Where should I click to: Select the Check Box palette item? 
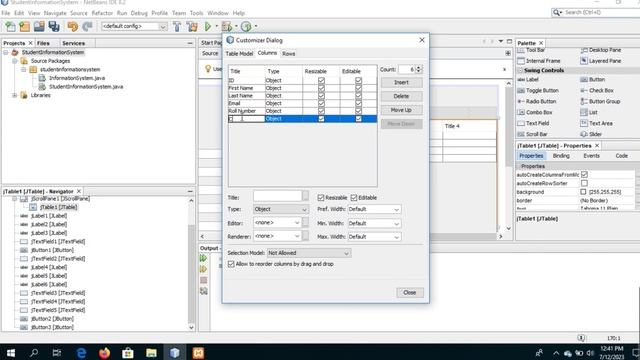(x=597, y=90)
